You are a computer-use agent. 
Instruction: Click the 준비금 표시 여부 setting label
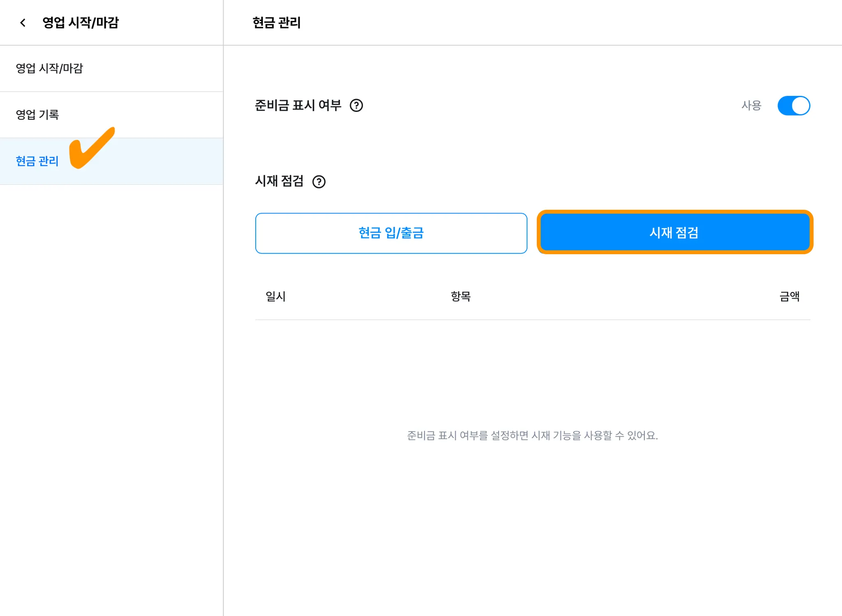(298, 106)
